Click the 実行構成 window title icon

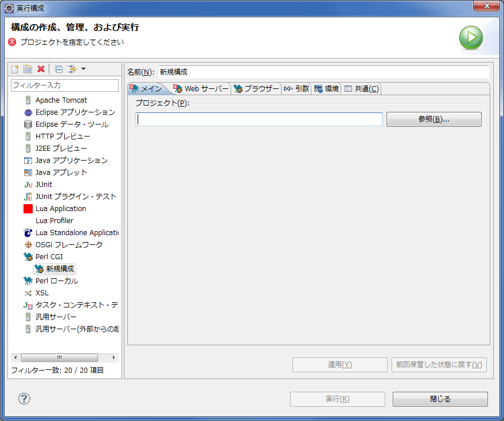click(x=9, y=8)
